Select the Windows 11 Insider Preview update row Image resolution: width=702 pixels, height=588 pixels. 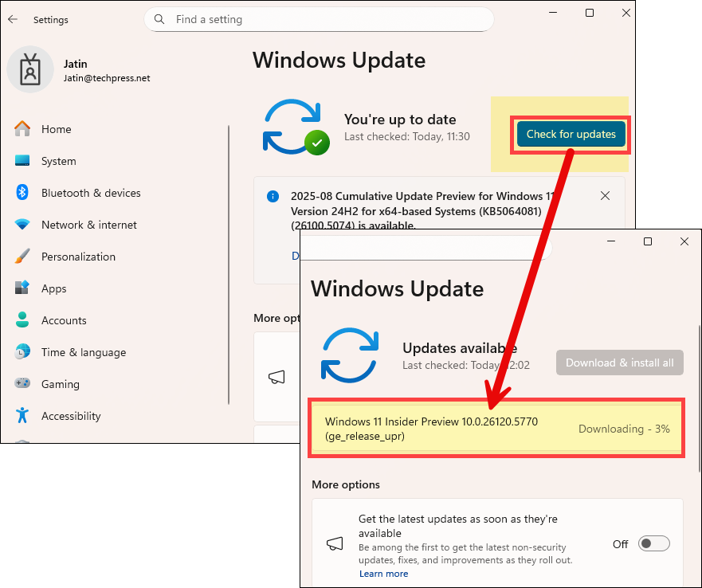[x=496, y=428]
